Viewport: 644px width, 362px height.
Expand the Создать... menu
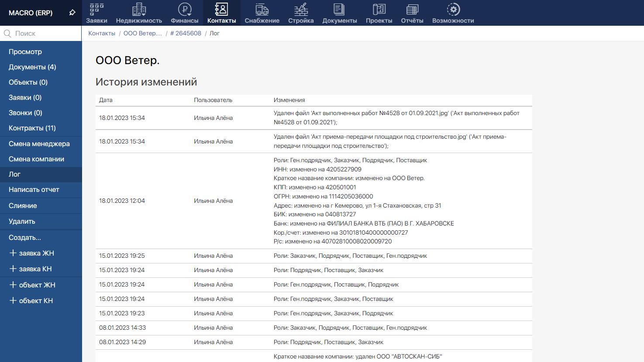(x=25, y=238)
